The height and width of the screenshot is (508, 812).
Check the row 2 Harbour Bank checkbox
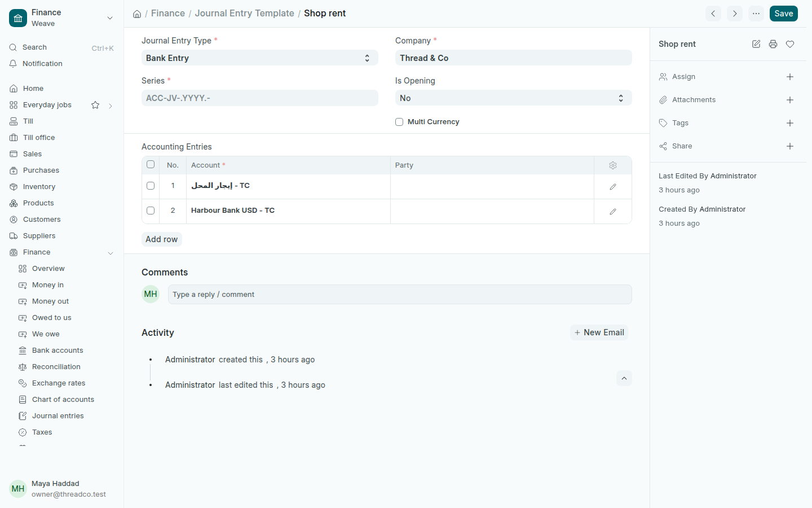tap(151, 211)
